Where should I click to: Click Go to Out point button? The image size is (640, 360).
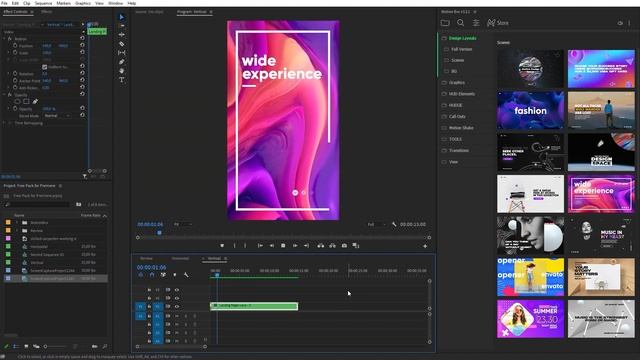(x=306, y=246)
